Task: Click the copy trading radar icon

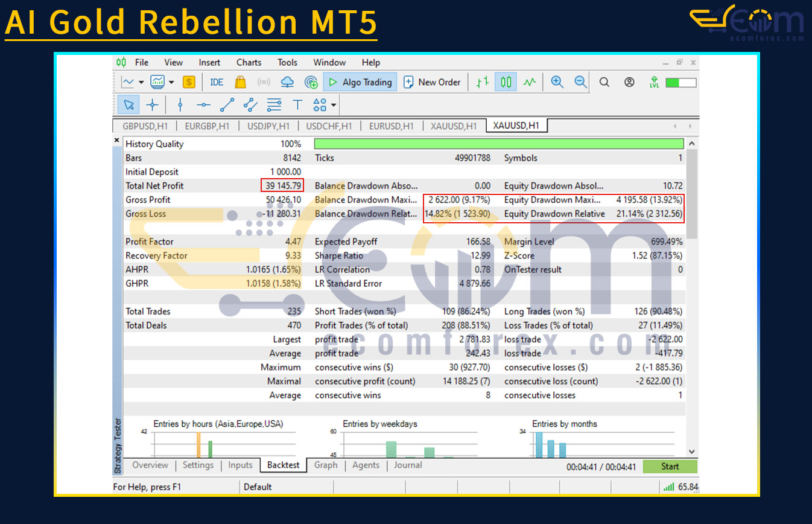Action: (311, 82)
